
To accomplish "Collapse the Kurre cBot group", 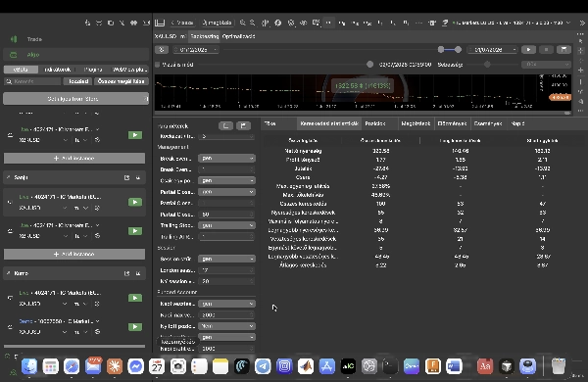I will tap(8, 273).
